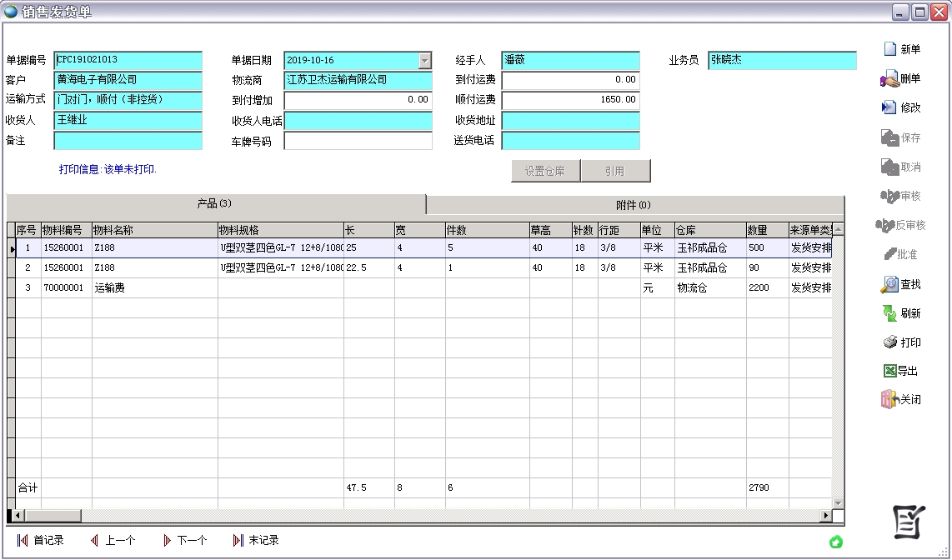Viewport: 952px width, 560px height.
Task: Click the 打印 print icon
Action: [904, 342]
